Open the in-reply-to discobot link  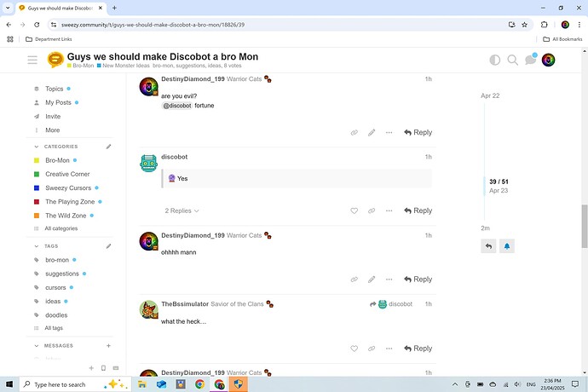click(391, 304)
